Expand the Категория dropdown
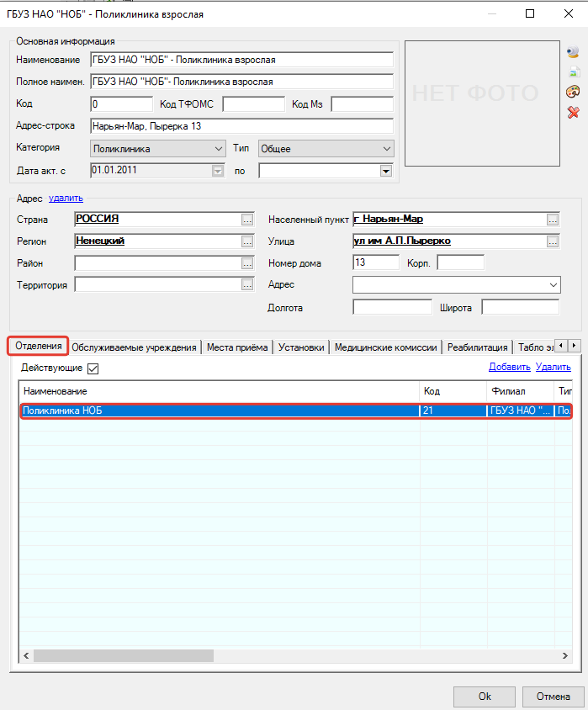This screenshot has height=710, width=588. point(219,149)
